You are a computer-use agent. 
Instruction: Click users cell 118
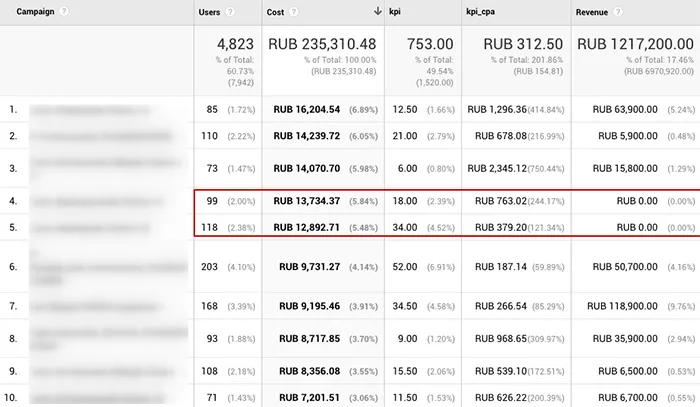click(x=209, y=228)
